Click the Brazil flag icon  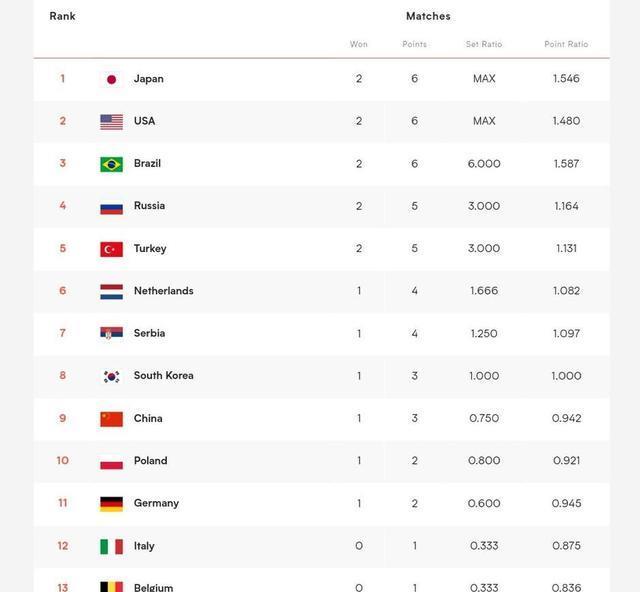111,164
